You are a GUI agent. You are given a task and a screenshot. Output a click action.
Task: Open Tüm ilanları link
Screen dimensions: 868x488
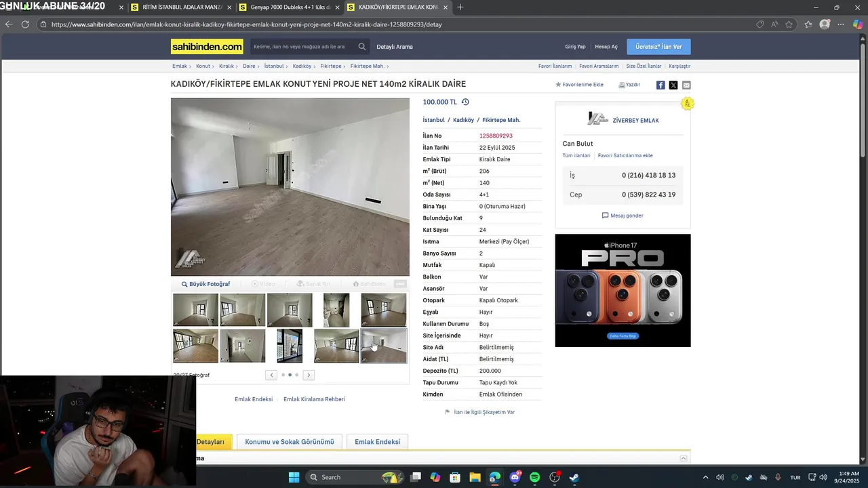[576, 156]
